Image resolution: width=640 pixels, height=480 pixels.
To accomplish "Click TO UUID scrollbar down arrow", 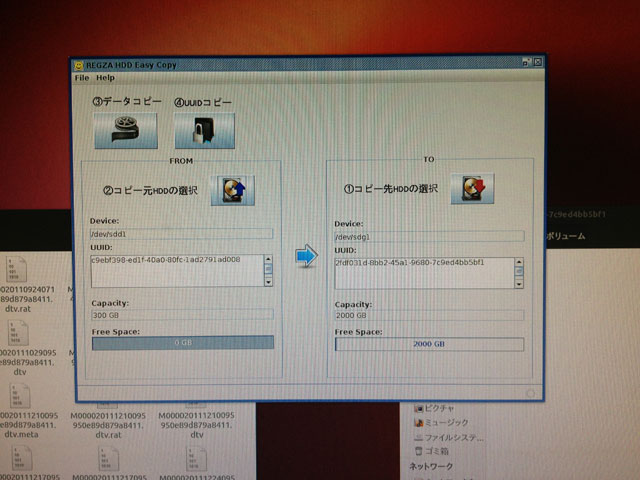I will click(x=519, y=284).
